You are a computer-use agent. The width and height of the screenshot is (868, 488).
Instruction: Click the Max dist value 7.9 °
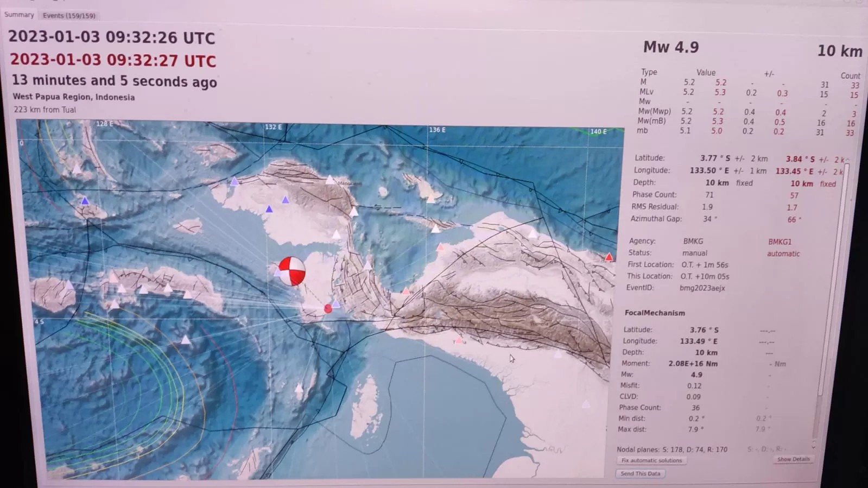(696, 429)
